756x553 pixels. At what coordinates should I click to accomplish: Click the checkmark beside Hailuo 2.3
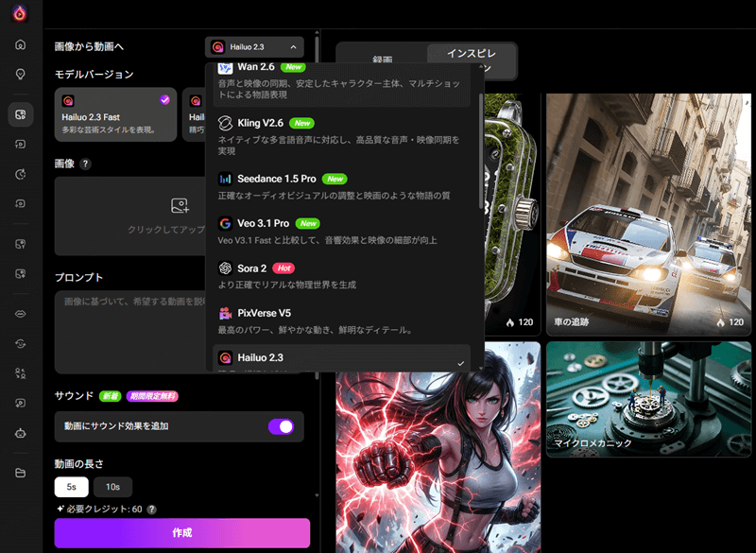click(462, 362)
